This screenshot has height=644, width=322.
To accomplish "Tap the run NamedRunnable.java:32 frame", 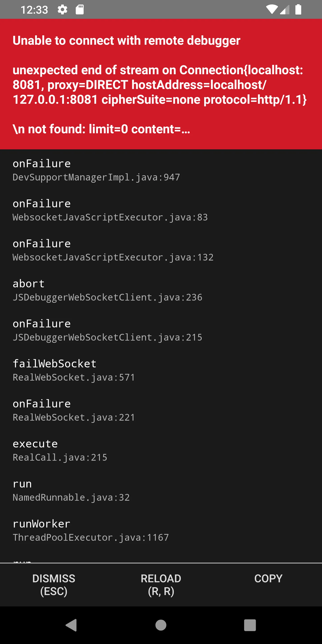I will point(71,491).
